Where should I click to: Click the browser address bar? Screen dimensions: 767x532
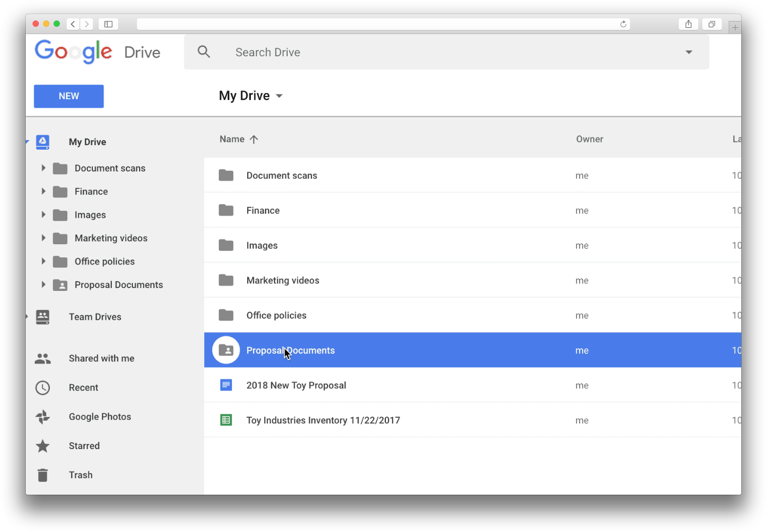coord(383,24)
